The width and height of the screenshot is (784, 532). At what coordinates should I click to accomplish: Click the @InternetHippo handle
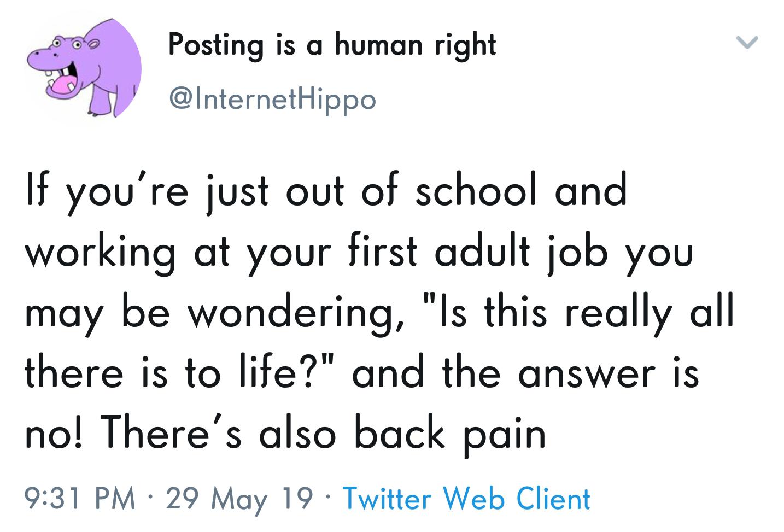click(273, 100)
